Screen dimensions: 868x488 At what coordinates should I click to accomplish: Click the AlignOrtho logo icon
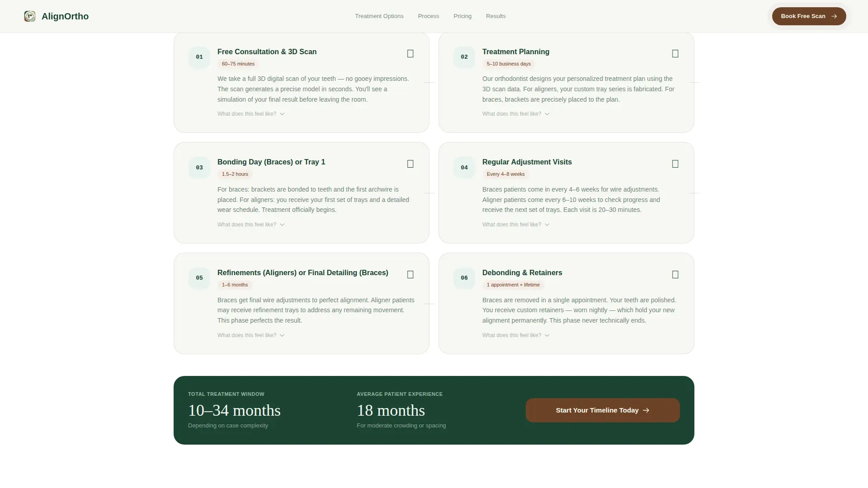point(30,16)
